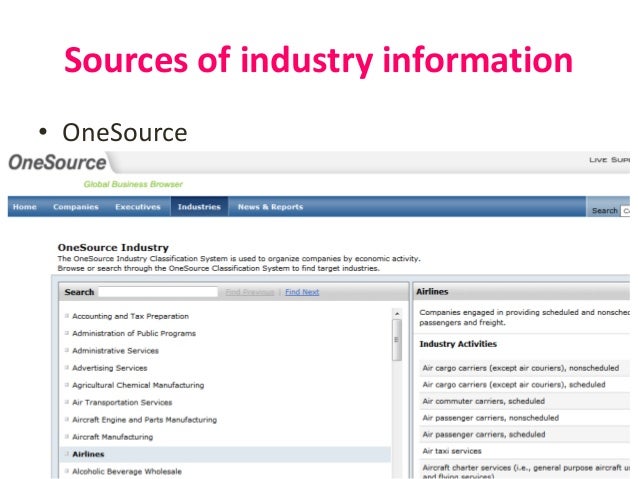Viewport: 638px width, 479px height.
Task: Click 'Air passenger carriers, nonscheduled' activity
Action: [x=490, y=418]
